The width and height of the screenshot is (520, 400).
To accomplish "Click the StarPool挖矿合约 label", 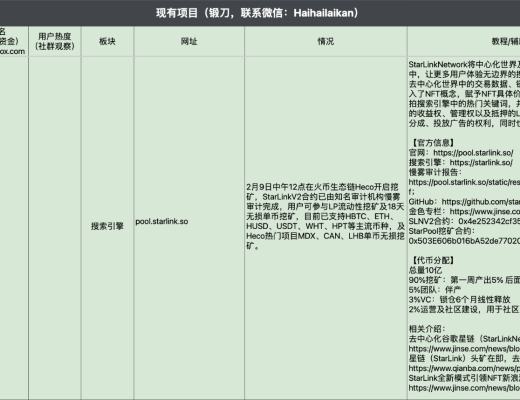I will coord(442,231).
